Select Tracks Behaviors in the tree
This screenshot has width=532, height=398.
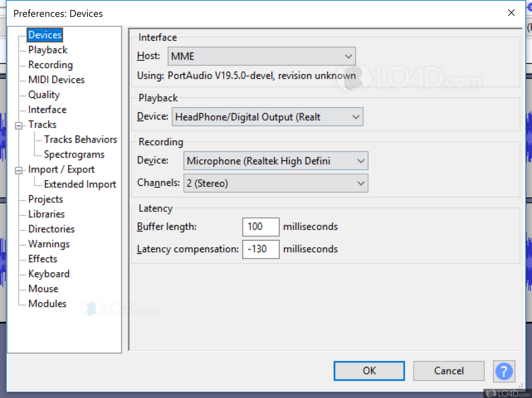pyautogui.click(x=80, y=140)
